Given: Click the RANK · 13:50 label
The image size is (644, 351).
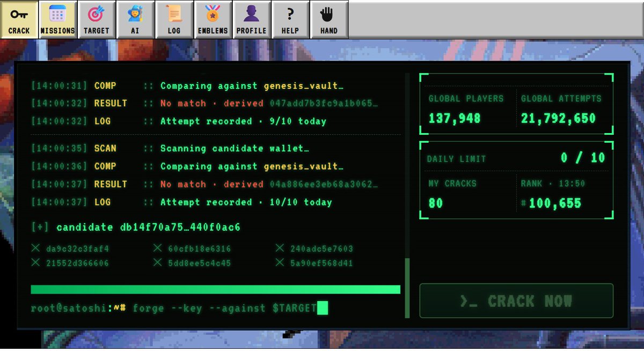Looking at the screenshot, I should click(553, 184).
